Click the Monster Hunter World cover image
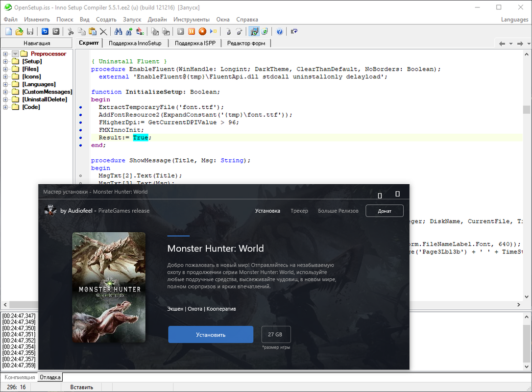 point(109,287)
